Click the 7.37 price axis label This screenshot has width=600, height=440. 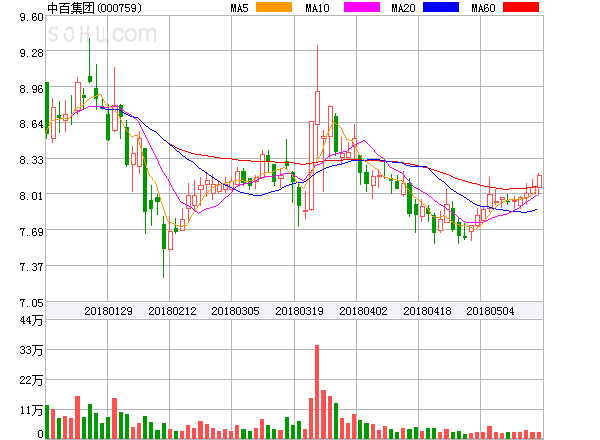pos(31,267)
